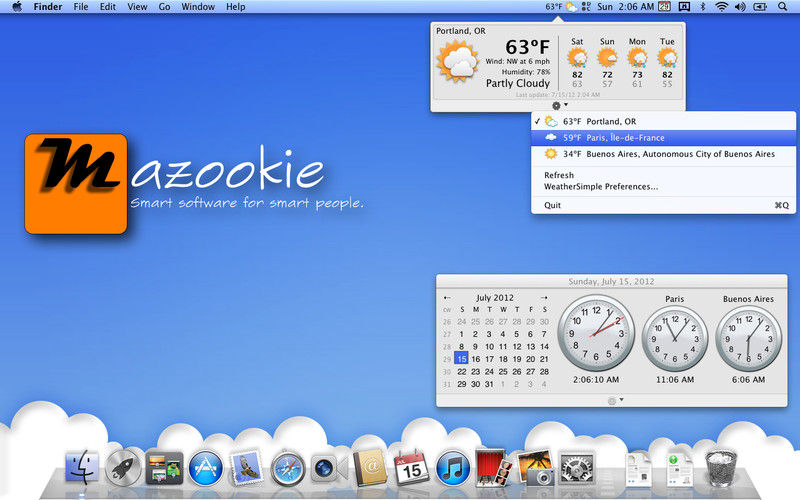This screenshot has height=500, width=800.
Task: Select checked Portland, OR location
Action: [663, 121]
